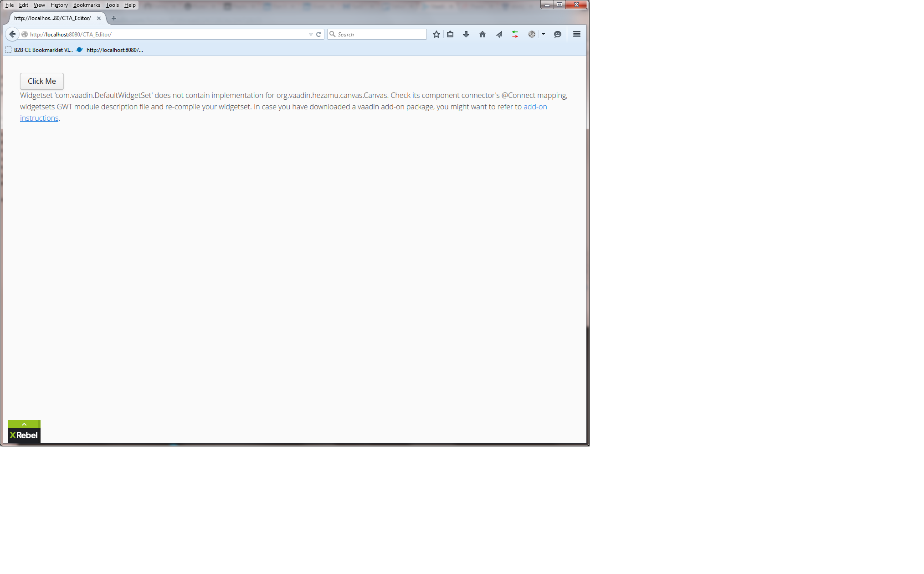Open the Bookmarks menu
924x574 pixels.
click(x=87, y=5)
